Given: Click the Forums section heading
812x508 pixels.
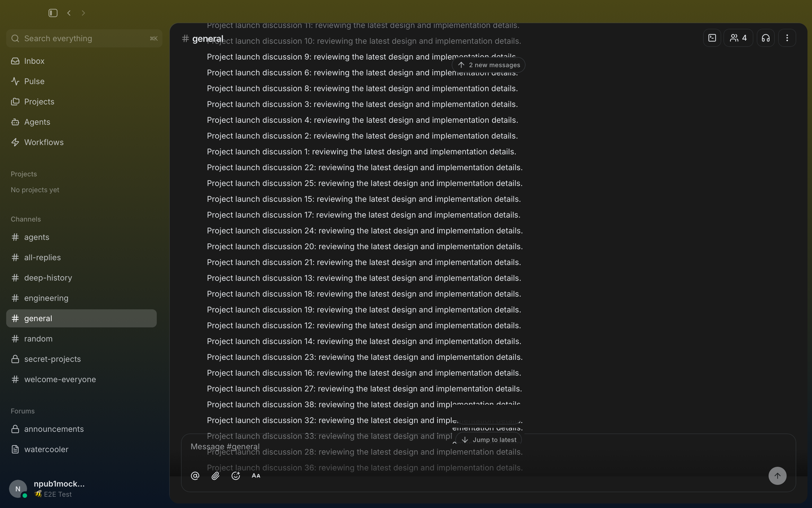Looking at the screenshot, I should [x=23, y=411].
